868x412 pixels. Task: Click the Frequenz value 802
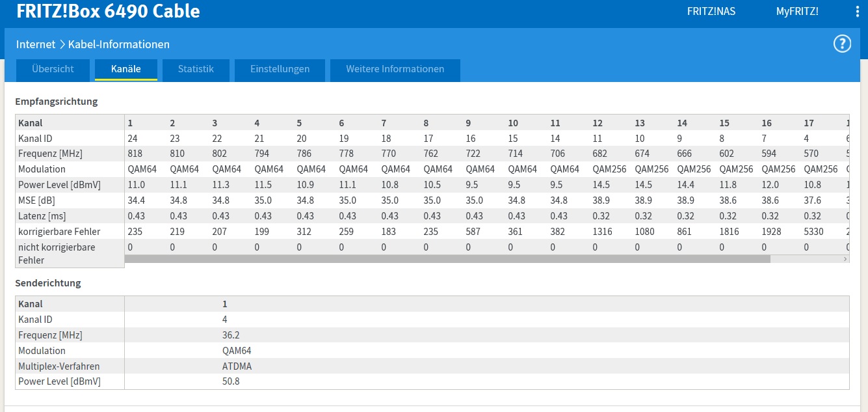coord(220,154)
